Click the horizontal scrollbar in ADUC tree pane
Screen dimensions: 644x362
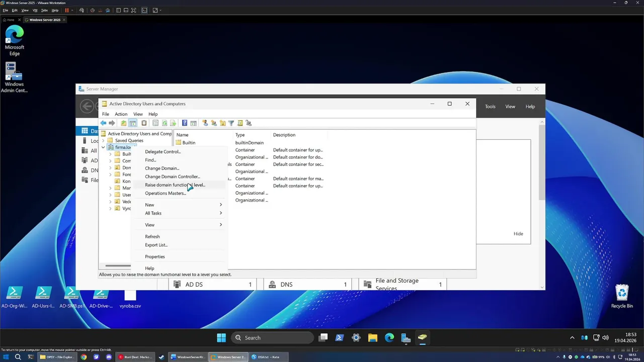pyautogui.click(x=118, y=266)
